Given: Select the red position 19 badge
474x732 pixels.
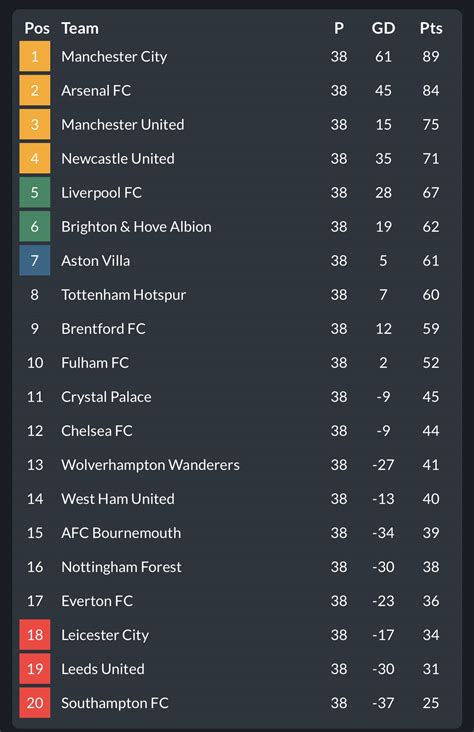Looking at the screenshot, I should coord(35,669).
